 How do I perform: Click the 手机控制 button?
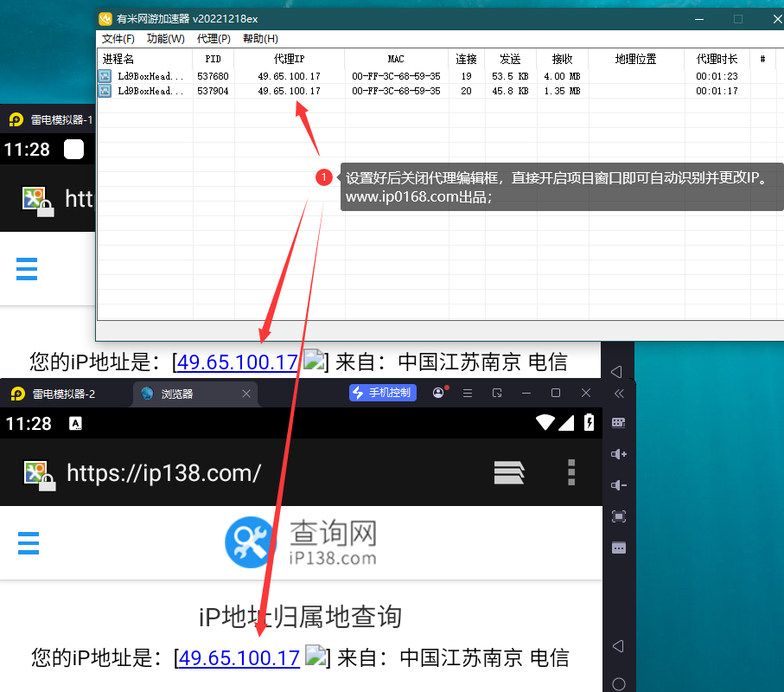(x=383, y=393)
